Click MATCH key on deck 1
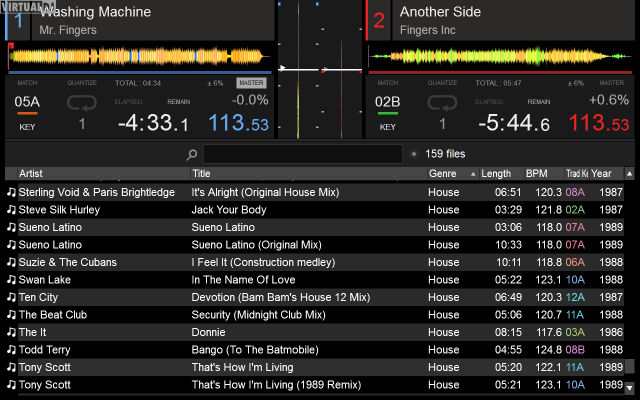Viewport: 640px width, 400px height. 27,83
